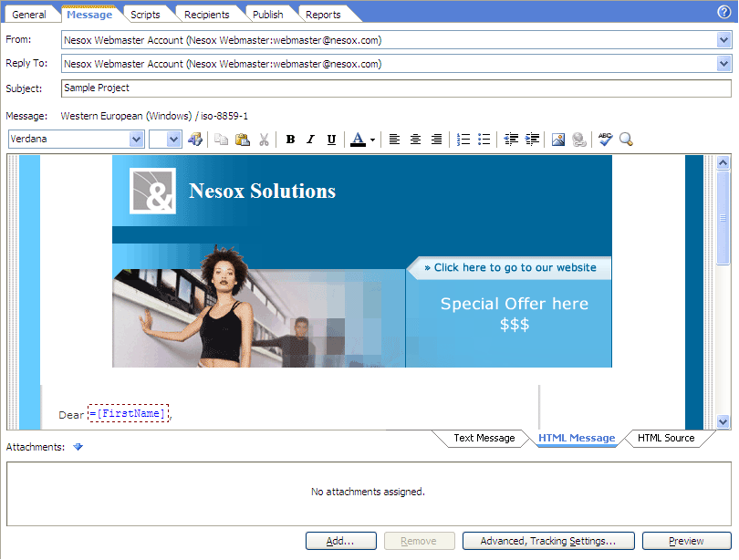739x560 pixels.
Task: Click the Remove attachment button
Action: point(419,541)
